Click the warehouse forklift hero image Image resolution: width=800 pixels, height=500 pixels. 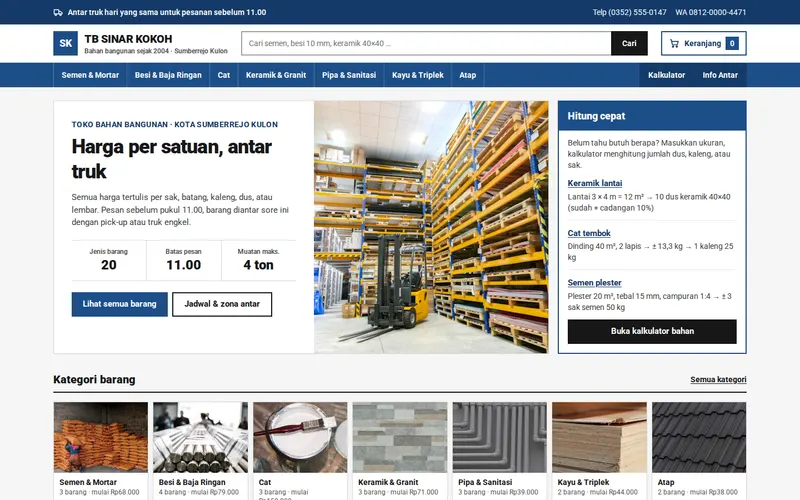pos(431,227)
